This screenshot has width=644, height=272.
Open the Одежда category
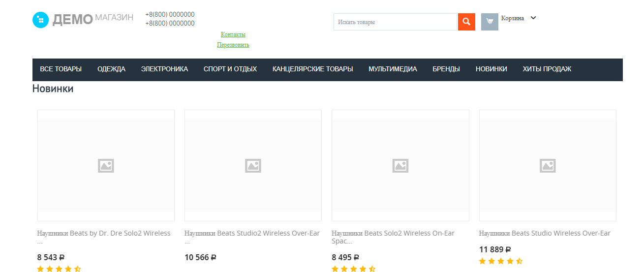pos(111,69)
